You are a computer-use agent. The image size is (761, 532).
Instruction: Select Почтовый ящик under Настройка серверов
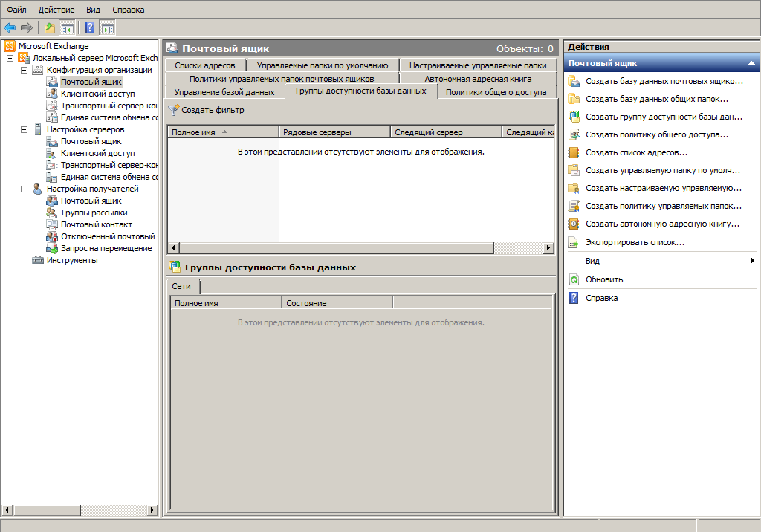[x=91, y=141]
